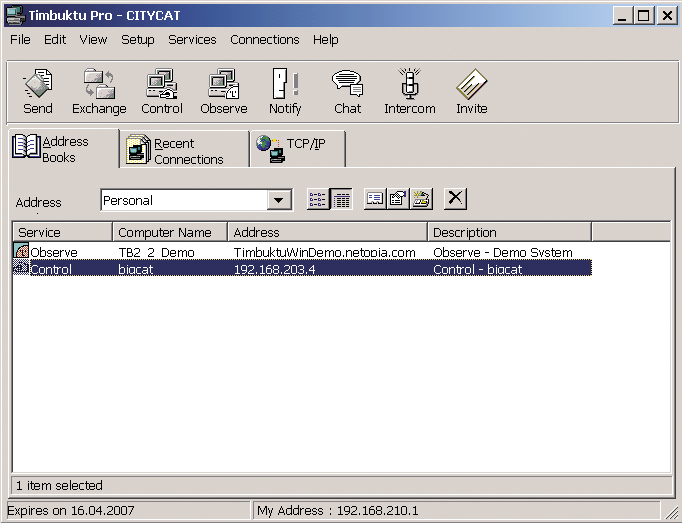The image size is (682, 523).
Task: Start an Observe session from toolbar
Action: point(224,92)
